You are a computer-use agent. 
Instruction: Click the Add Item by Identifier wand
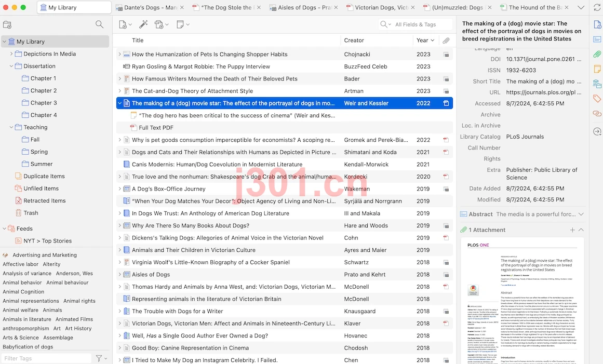pyautogui.click(x=143, y=24)
